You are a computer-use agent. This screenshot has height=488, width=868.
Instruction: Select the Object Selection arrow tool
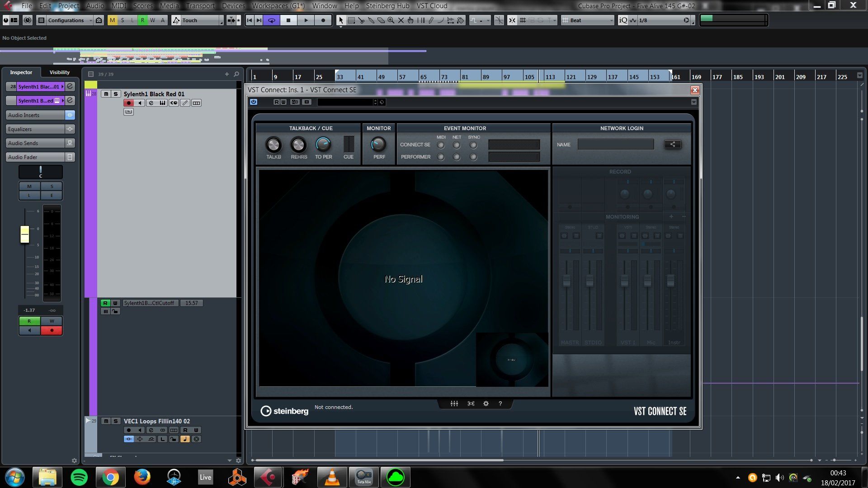click(341, 20)
